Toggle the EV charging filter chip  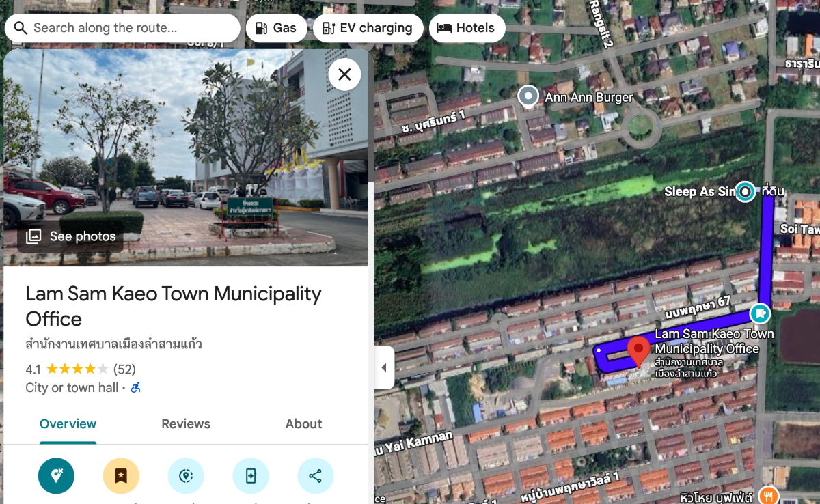tap(368, 28)
